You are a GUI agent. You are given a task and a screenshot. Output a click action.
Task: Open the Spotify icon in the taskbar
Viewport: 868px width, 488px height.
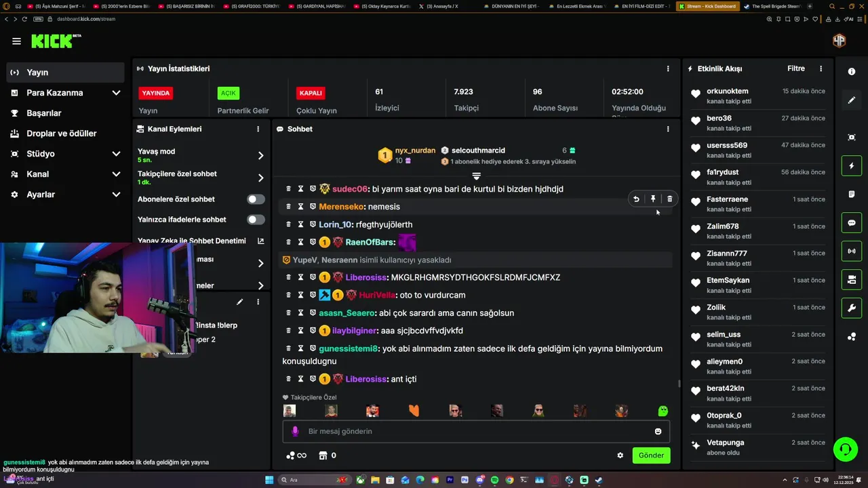(494, 480)
